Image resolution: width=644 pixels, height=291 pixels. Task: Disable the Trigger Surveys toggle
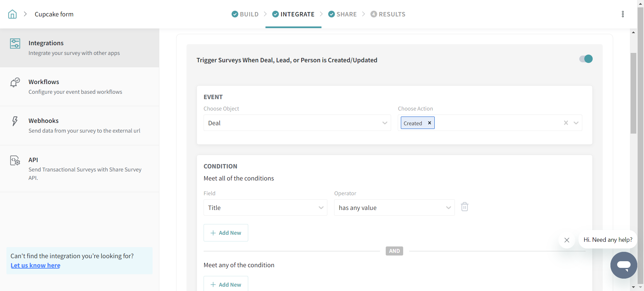(x=586, y=59)
